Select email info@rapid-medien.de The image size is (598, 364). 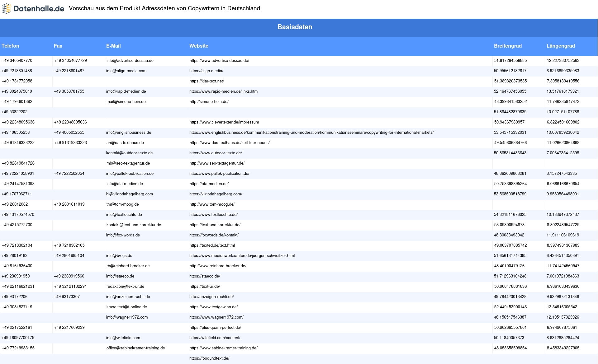tap(126, 91)
